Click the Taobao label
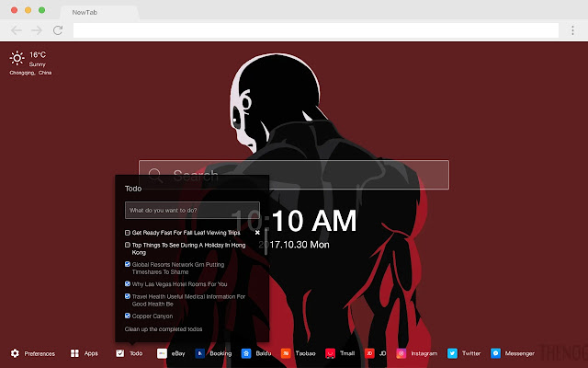588x368 pixels. 305,353
